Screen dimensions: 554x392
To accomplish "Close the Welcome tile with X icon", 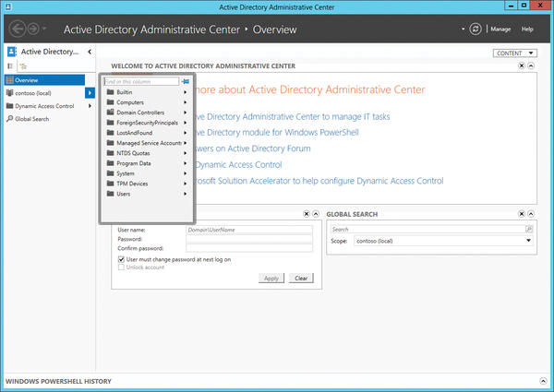I will click(x=522, y=65).
